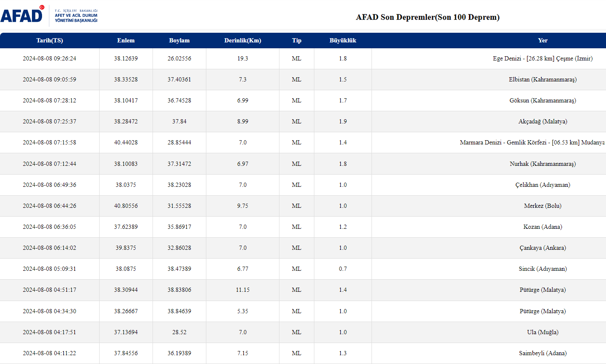Select date 2024-08-08 05:09:31
Viewport: 606px width, 364px height.
[x=50, y=269]
